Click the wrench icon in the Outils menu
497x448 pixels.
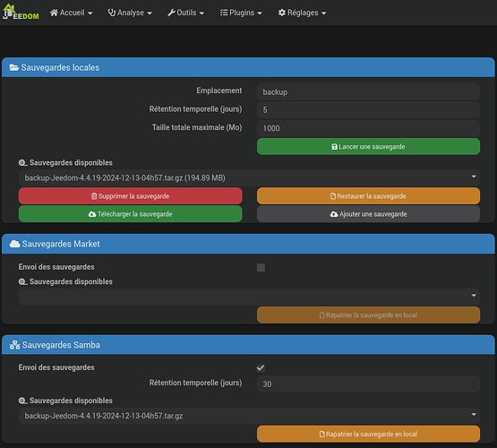click(171, 13)
